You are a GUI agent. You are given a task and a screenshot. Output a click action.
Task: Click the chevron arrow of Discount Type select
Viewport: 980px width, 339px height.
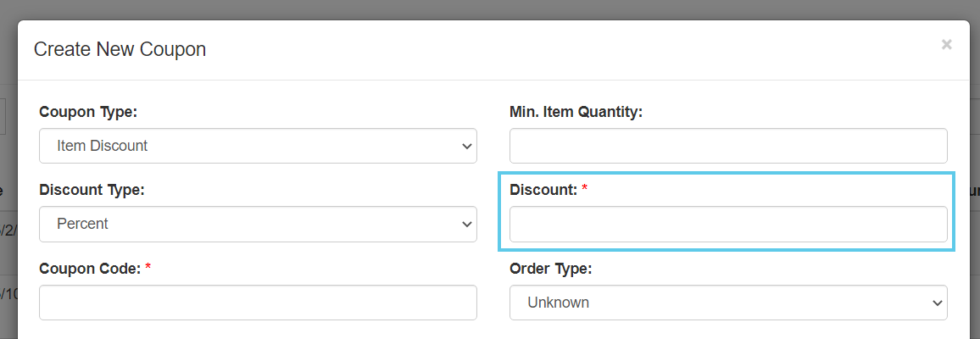(466, 224)
